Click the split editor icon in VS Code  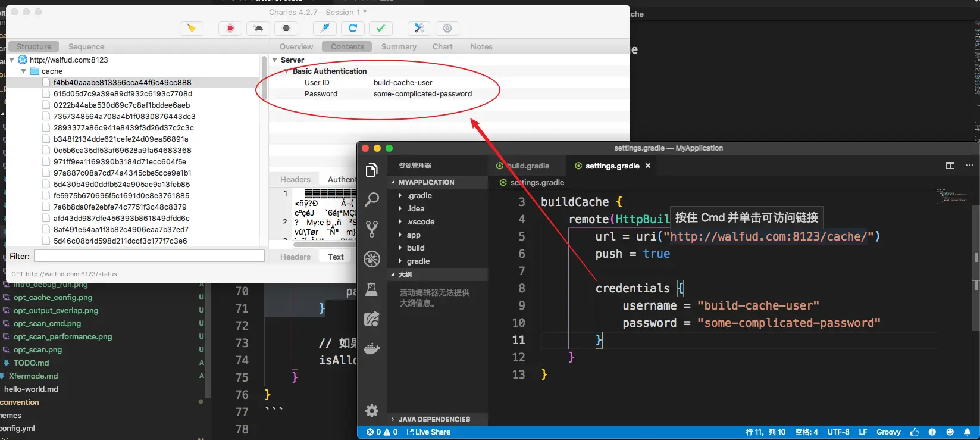950,166
